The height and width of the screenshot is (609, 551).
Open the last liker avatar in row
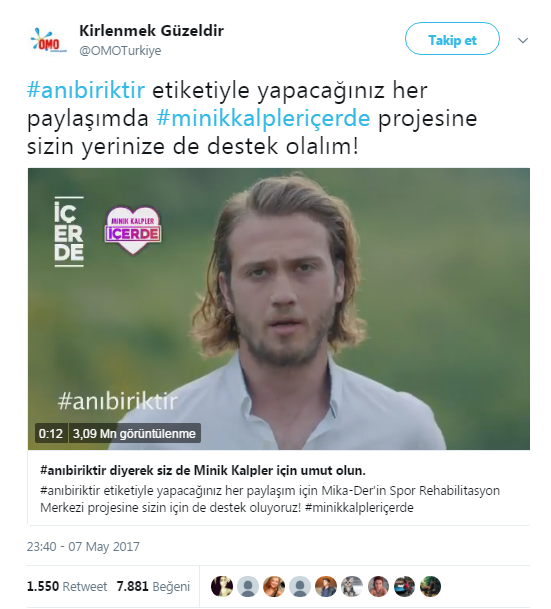click(x=430, y=586)
